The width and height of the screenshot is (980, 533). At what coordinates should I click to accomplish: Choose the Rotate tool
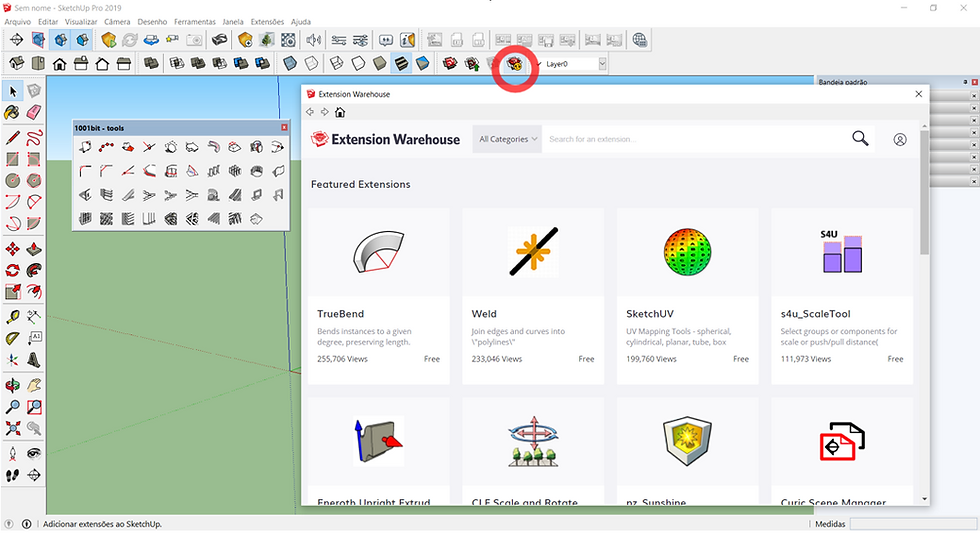[x=12, y=271]
